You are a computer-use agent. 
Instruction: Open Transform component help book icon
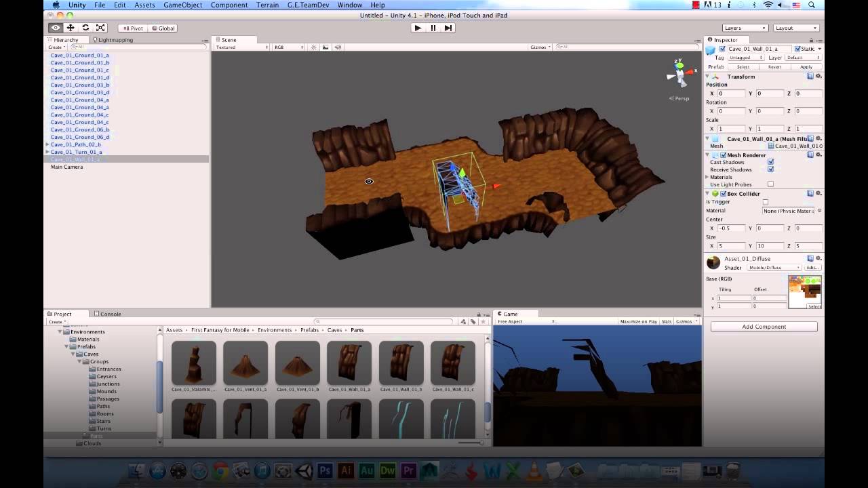point(810,77)
